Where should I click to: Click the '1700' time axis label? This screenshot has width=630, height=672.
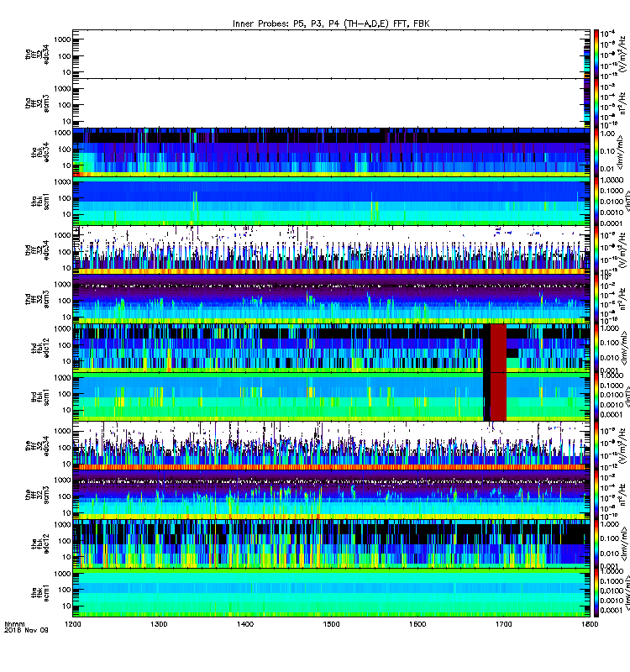click(x=503, y=624)
